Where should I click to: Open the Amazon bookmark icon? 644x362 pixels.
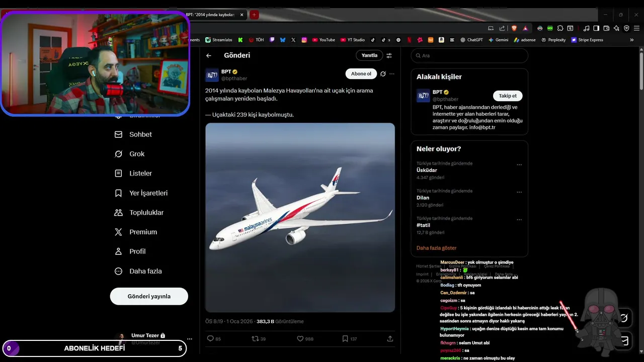pos(441,40)
